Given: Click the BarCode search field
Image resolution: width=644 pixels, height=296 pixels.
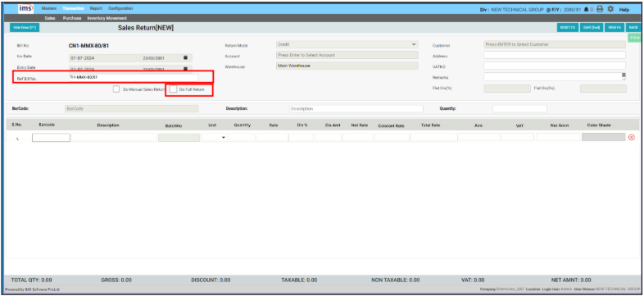Looking at the screenshot, I should (x=132, y=108).
